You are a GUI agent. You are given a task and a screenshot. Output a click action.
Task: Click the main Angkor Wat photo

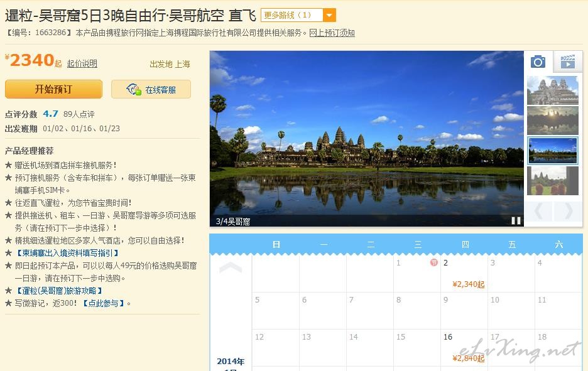pyautogui.click(x=366, y=139)
